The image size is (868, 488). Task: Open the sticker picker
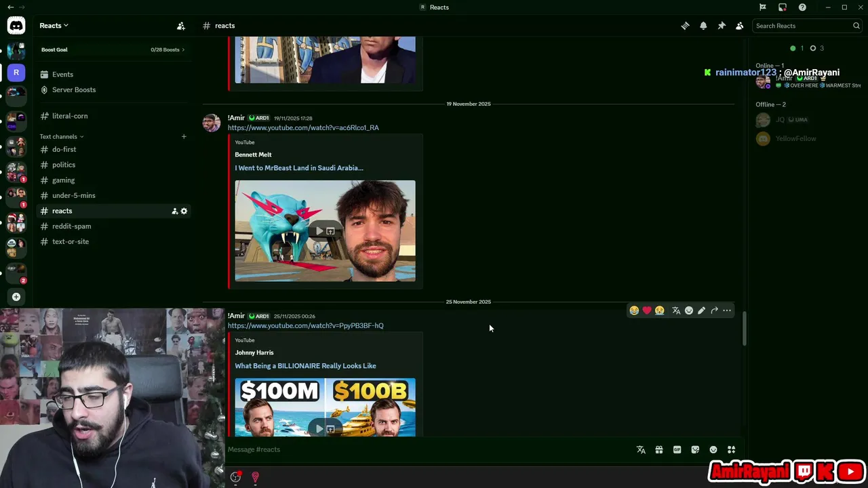click(x=695, y=449)
